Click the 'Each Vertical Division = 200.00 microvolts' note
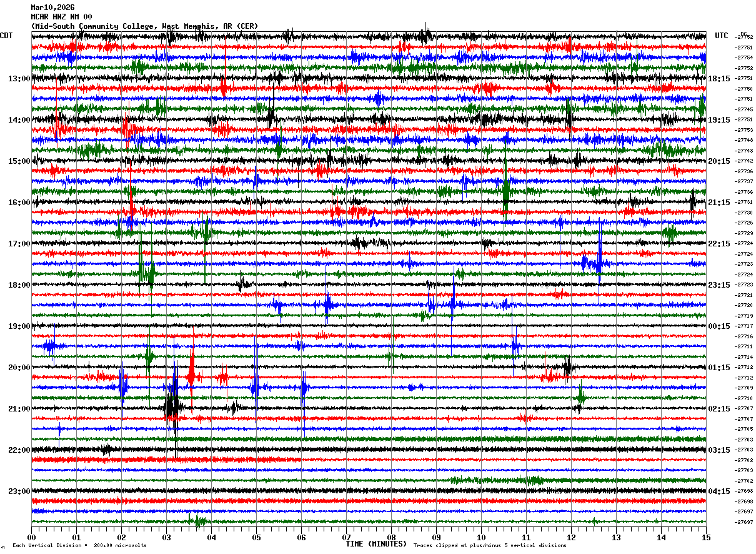Screen dimensions: 756x554 (x=79, y=545)
